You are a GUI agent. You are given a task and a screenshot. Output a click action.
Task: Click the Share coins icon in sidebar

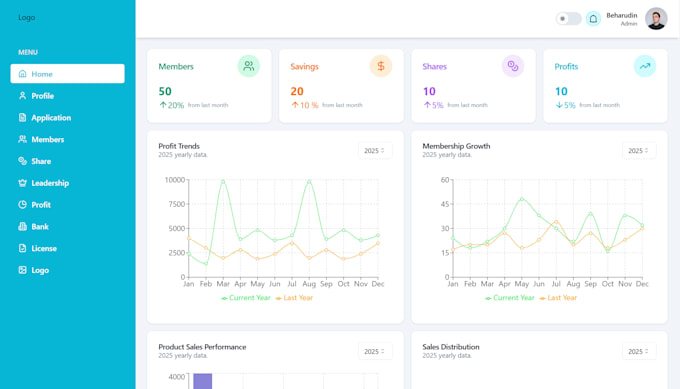click(x=23, y=161)
